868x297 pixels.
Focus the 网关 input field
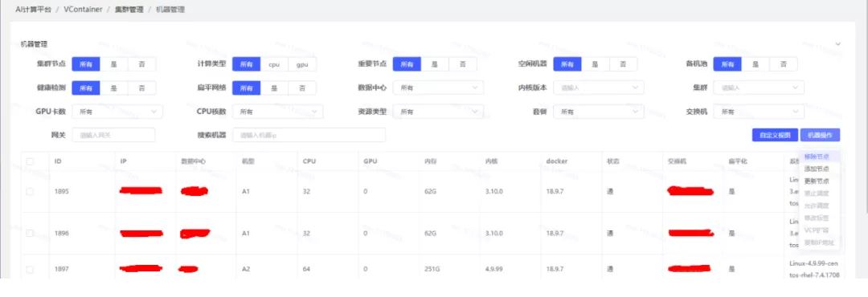(x=113, y=135)
